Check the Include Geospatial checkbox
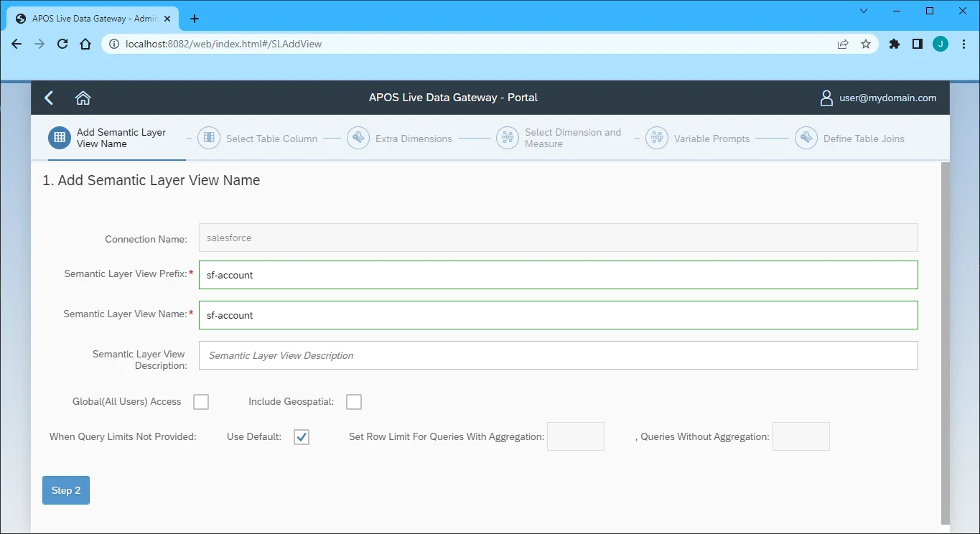 (353, 401)
